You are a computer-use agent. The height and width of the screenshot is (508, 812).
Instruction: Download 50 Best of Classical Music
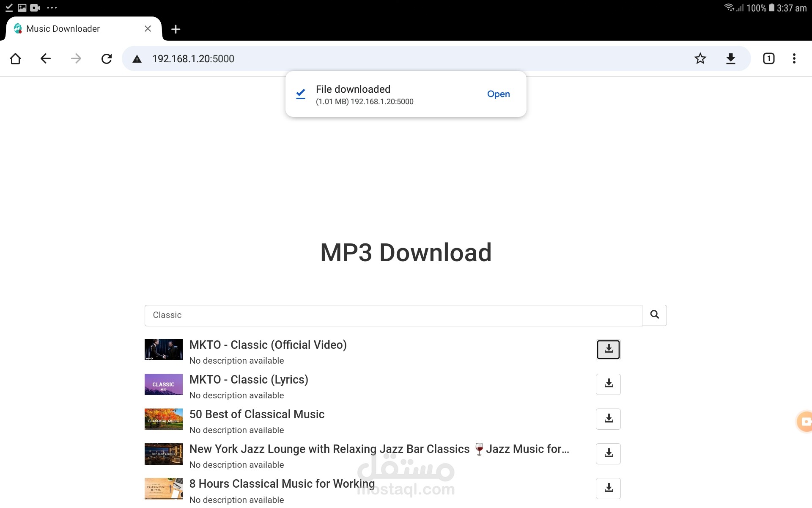608,419
